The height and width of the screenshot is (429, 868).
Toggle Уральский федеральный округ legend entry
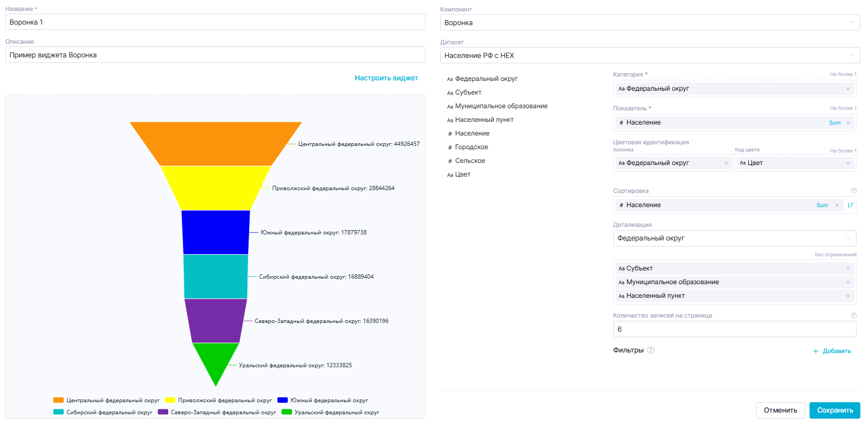coord(330,413)
